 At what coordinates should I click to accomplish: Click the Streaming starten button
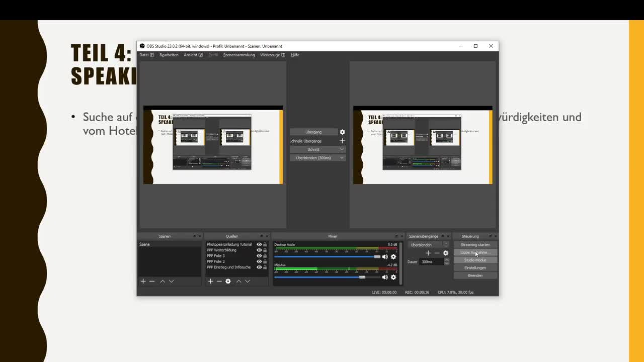tap(475, 245)
